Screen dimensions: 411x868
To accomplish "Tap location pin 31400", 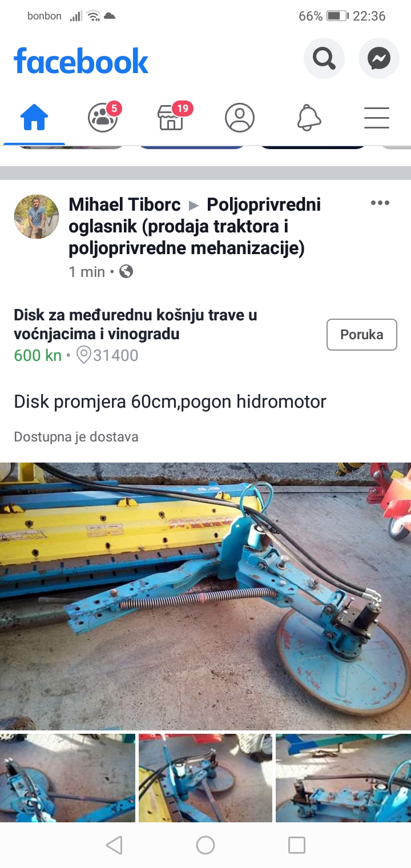I will pyautogui.click(x=107, y=355).
